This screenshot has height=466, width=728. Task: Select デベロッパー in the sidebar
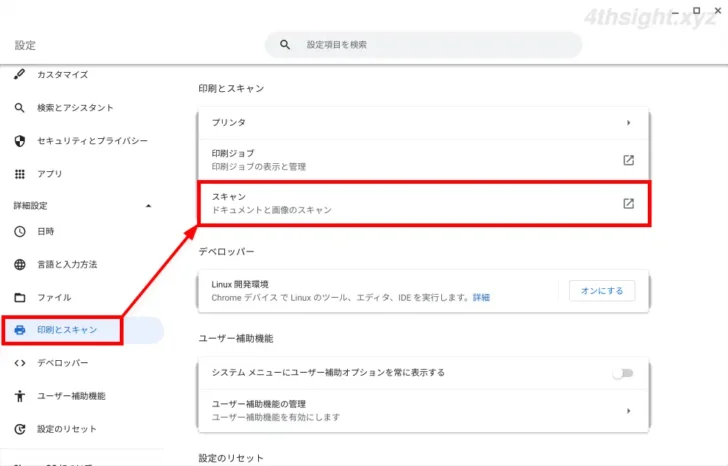click(62, 363)
